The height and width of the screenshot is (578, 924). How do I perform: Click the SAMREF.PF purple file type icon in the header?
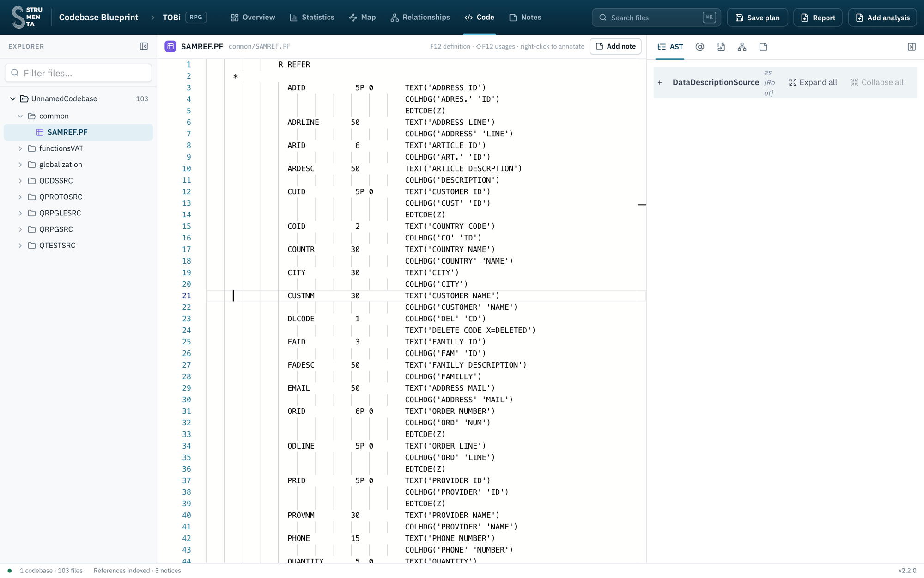pos(170,46)
